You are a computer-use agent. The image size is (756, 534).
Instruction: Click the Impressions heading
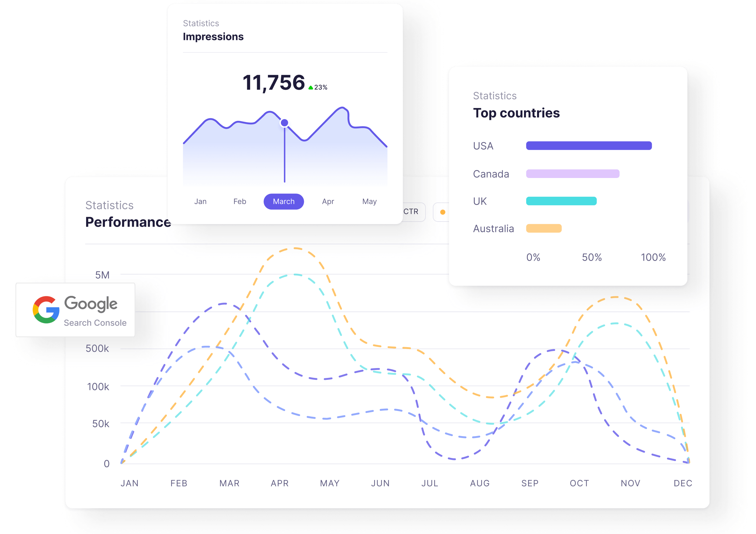(x=213, y=37)
